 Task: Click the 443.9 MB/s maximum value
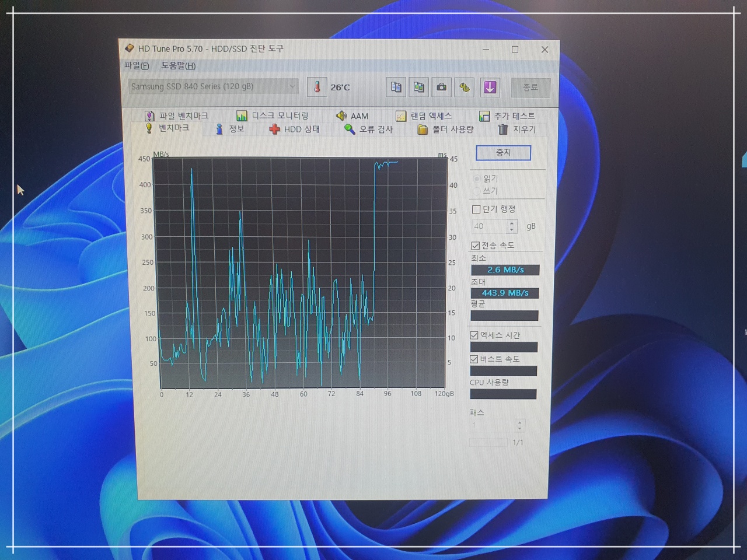click(505, 293)
